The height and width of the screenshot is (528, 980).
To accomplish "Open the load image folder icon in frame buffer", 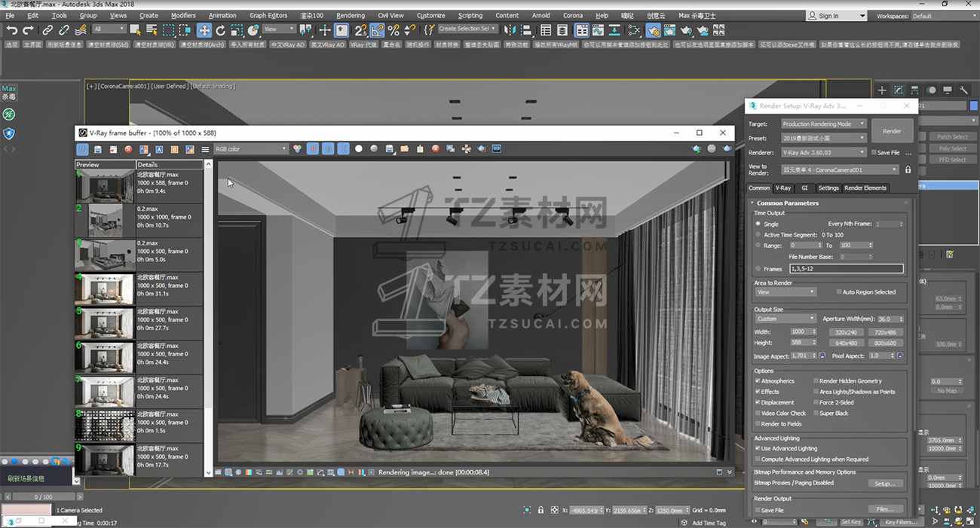I will [405, 149].
